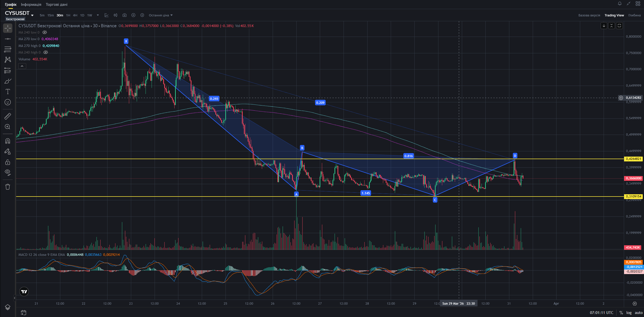Select the 1H timeframe

point(68,15)
